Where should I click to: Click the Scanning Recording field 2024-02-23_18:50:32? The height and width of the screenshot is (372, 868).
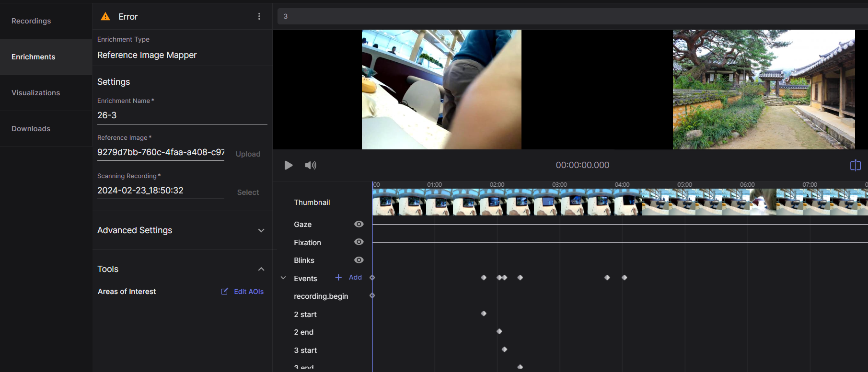tap(161, 191)
